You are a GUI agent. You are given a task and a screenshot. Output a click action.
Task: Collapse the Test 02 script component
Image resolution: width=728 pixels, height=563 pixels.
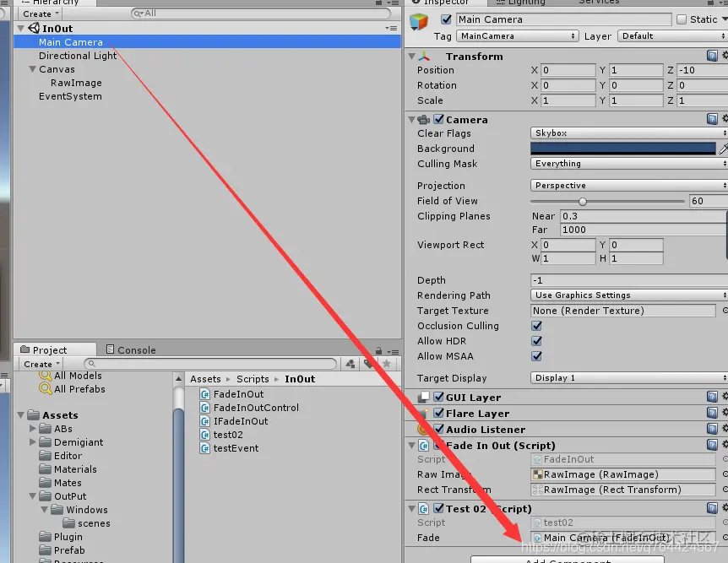(x=412, y=509)
